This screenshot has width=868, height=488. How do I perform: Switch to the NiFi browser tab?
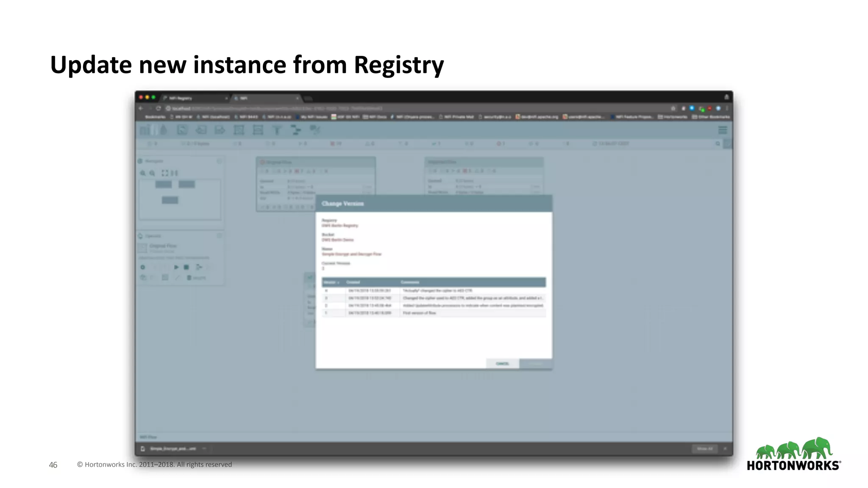click(x=266, y=98)
